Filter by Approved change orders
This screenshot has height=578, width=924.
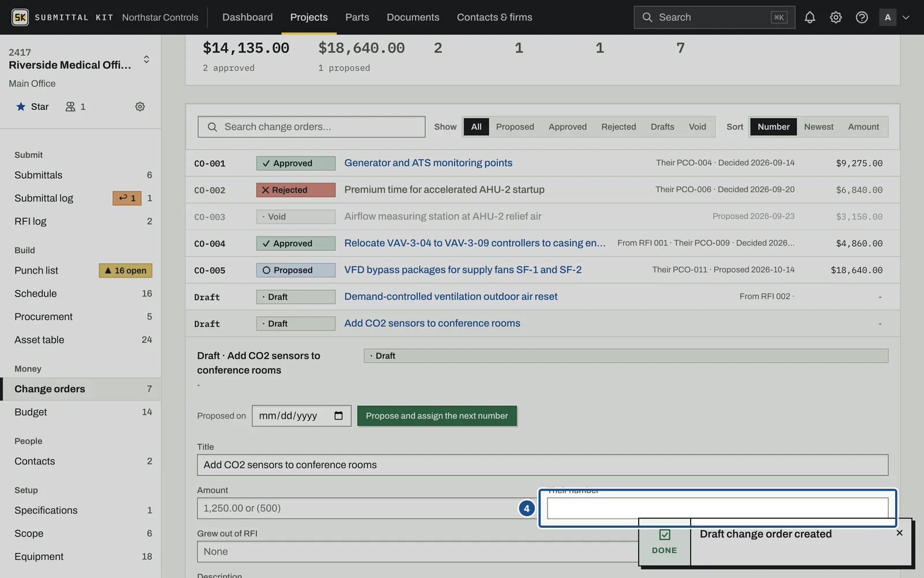567,127
